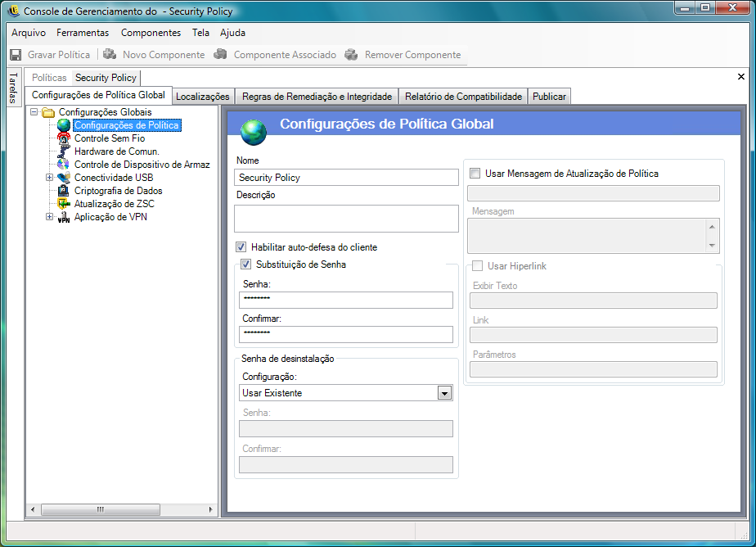
Task: Open the Ajuda menu
Action: pyautogui.click(x=232, y=33)
